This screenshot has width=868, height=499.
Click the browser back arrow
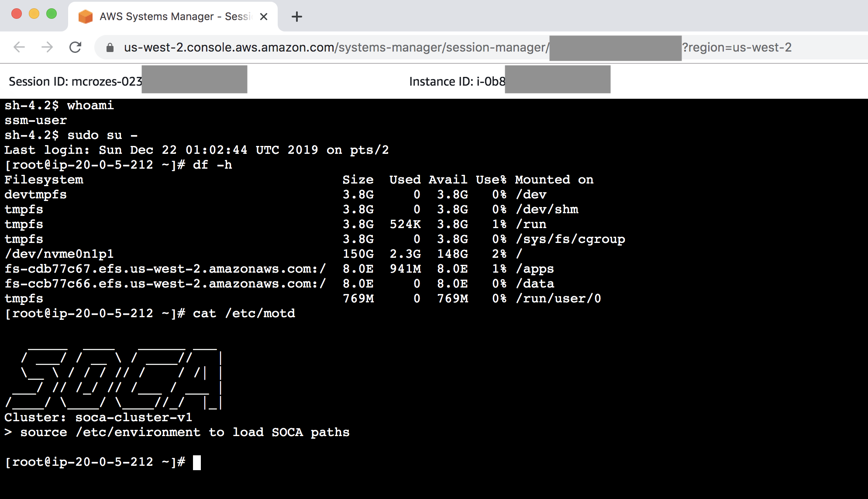coord(19,47)
